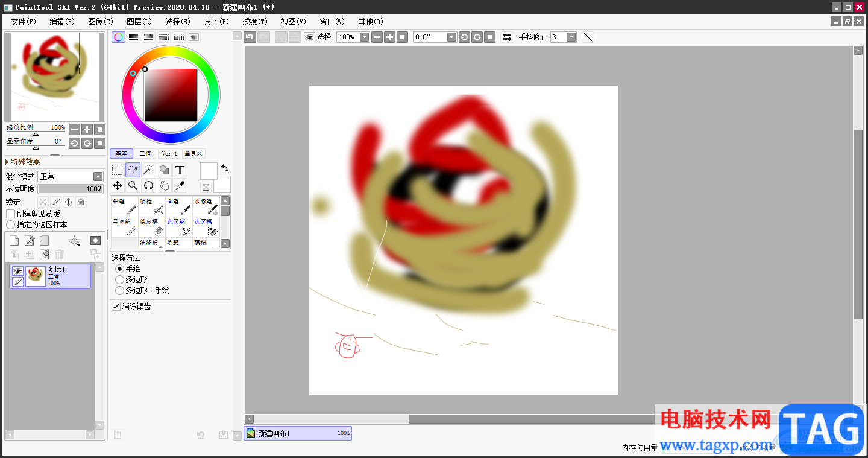Screen dimensions: 868x458
Task: Undo with the toolbar undo arrow
Action: 250,37
